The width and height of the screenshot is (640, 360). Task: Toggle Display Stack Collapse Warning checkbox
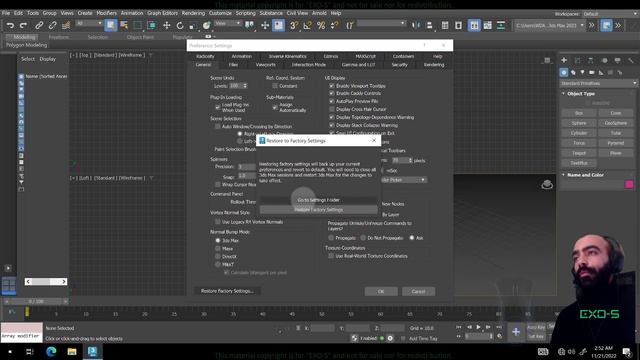point(332,125)
